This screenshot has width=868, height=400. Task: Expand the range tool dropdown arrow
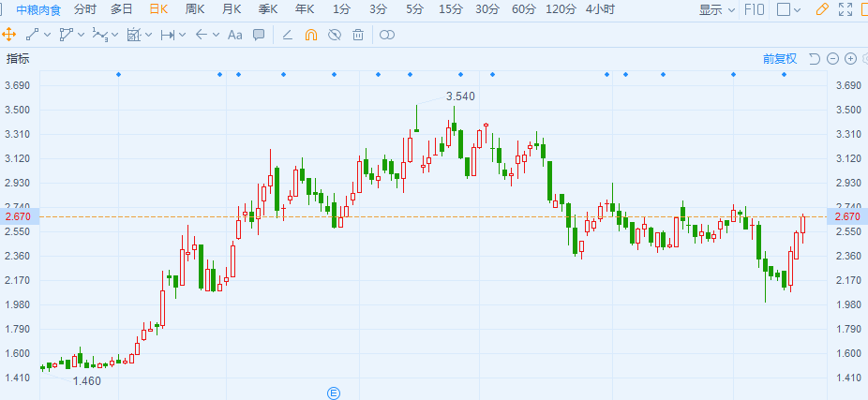pyautogui.click(x=182, y=35)
